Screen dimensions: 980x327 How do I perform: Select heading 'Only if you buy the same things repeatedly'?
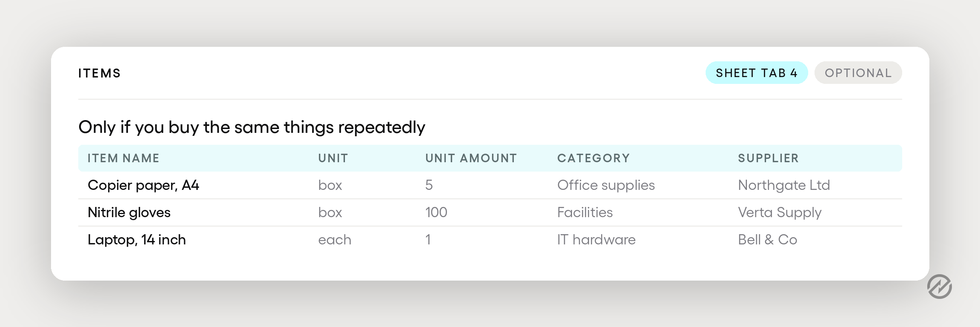point(252,127)
